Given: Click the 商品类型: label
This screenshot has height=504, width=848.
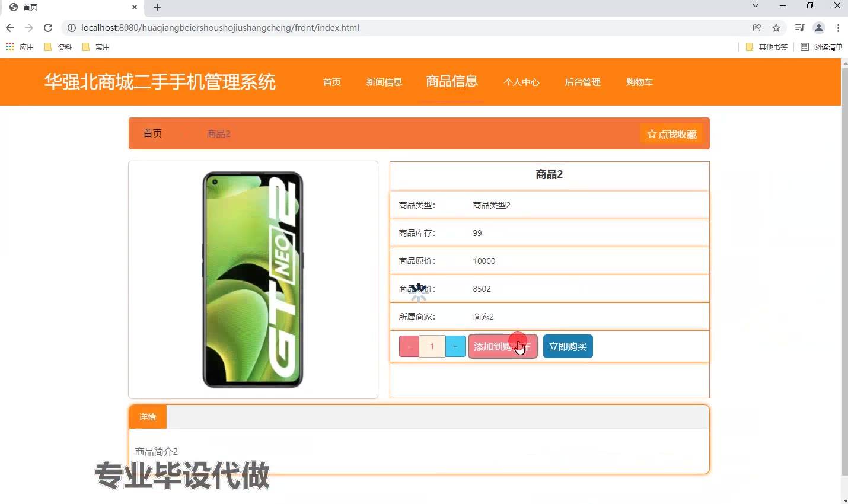Looking at the screenshot, I should [417, 205].
